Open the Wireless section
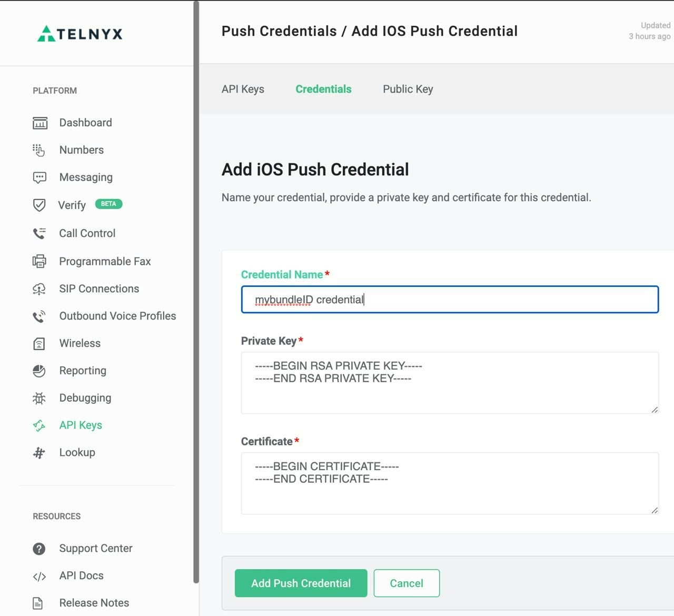674x616 pixels. coord(80,343)
